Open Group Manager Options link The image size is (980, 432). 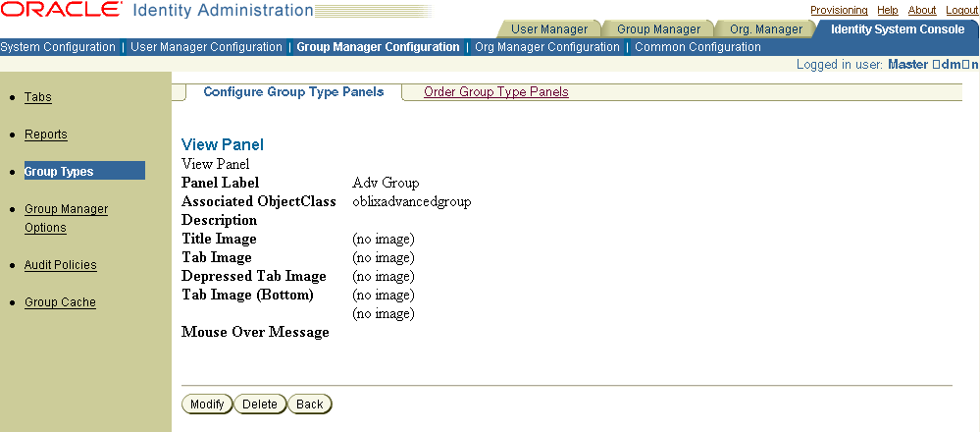click(x=67, y=218)
